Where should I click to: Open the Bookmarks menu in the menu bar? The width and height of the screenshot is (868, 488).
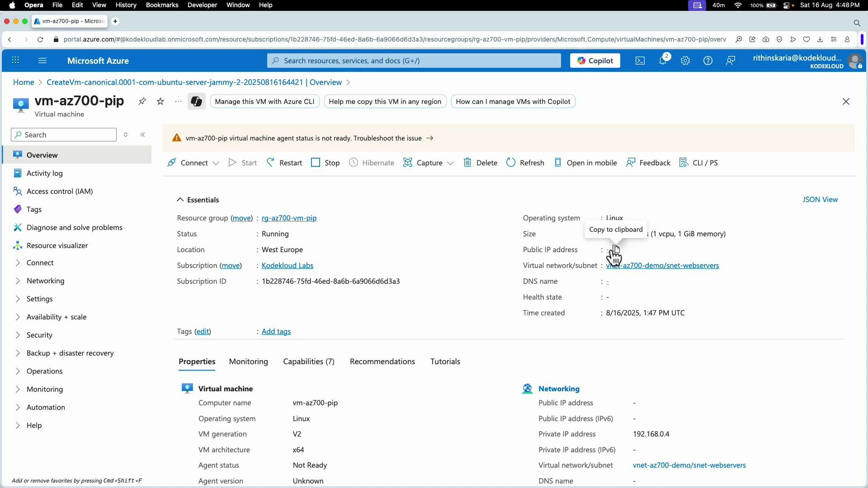(x=162, y=5)
